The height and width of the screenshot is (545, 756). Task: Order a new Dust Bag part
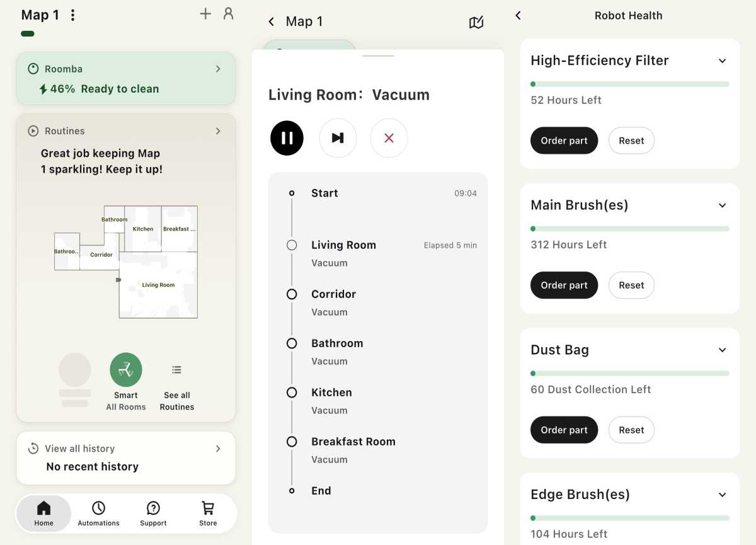pos(564,430)
